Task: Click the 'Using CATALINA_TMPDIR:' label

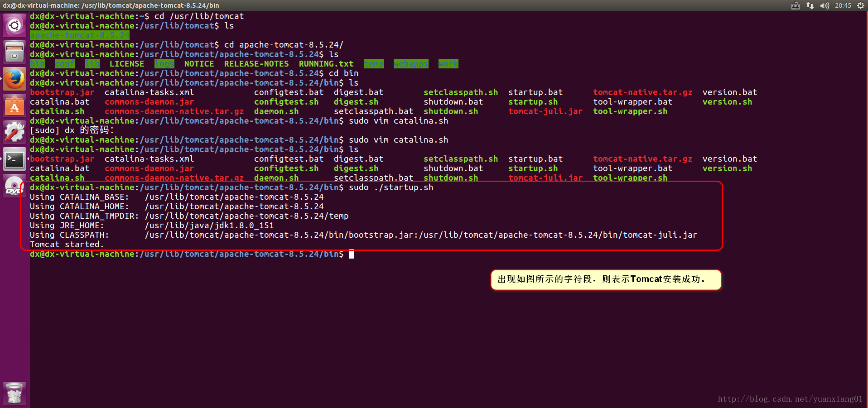Action: (85, 216)
